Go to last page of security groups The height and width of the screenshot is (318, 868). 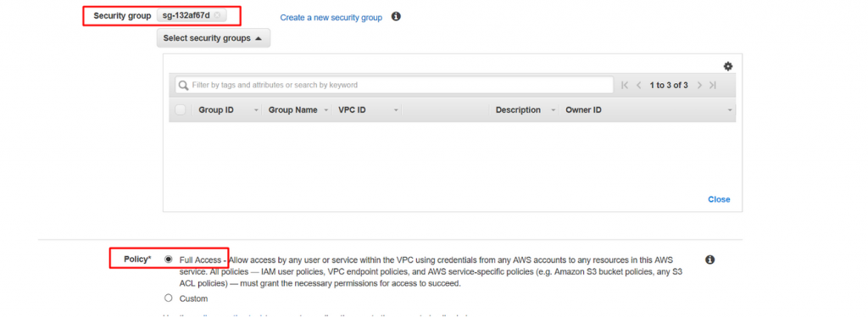tap(712, 86)
